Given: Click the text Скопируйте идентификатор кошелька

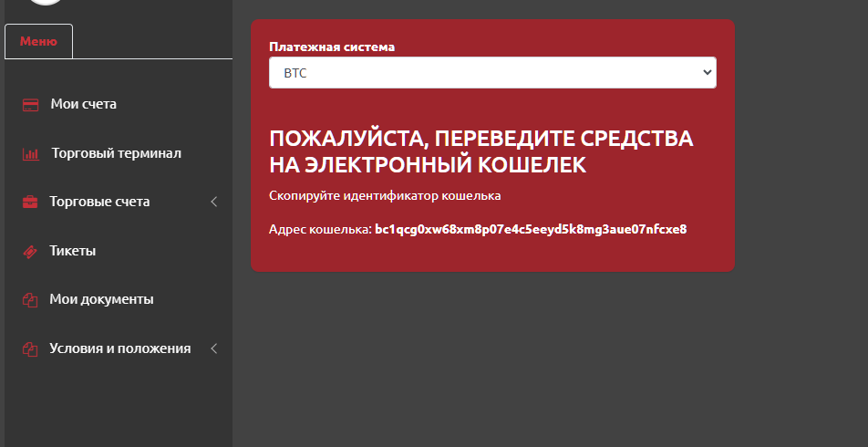Looking at the screenshot, I should coord(385,196).
